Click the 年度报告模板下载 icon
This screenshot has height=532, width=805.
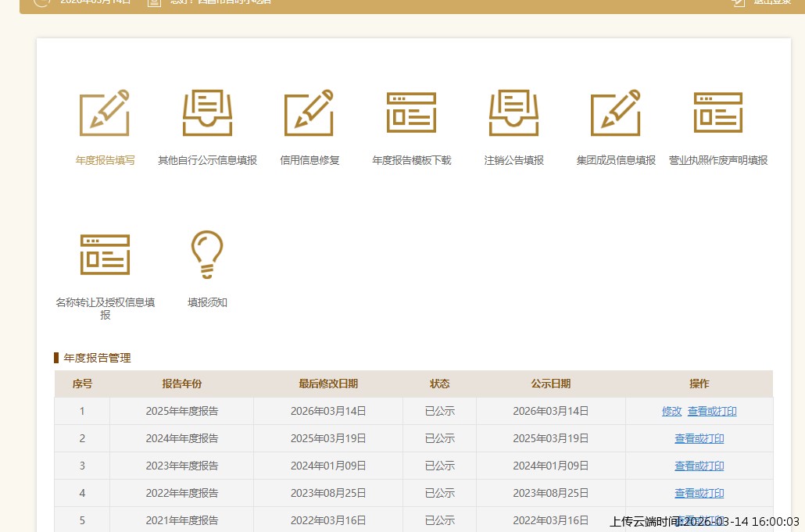411,113
